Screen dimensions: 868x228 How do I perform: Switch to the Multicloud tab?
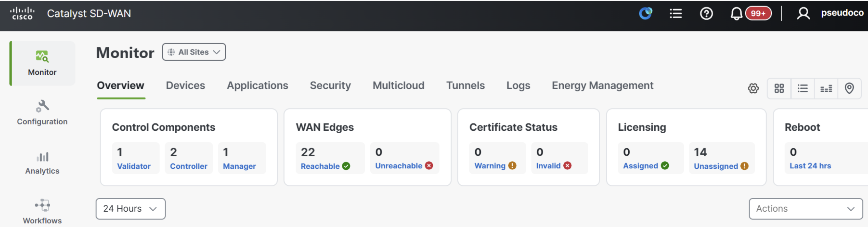coord(398,85)
